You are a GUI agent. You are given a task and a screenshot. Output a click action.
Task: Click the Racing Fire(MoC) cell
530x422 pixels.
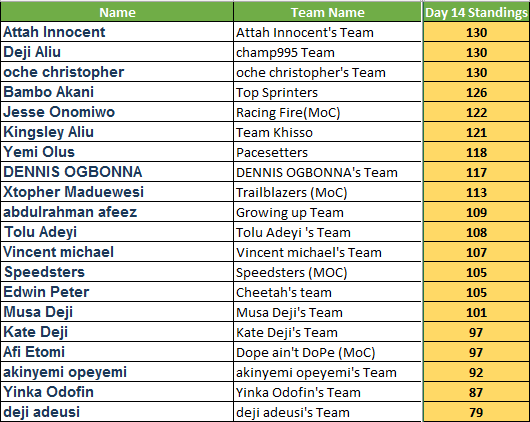(x=328, y=112)
